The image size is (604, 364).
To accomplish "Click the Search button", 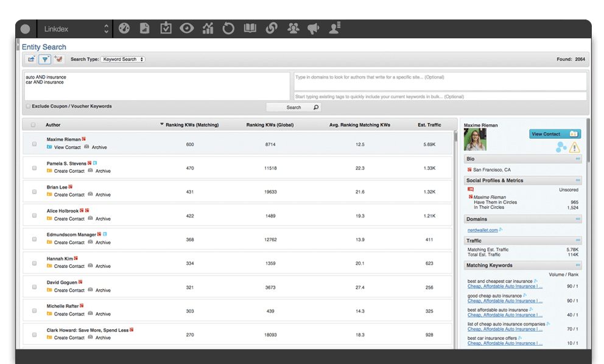I will [x=293, y=107].
